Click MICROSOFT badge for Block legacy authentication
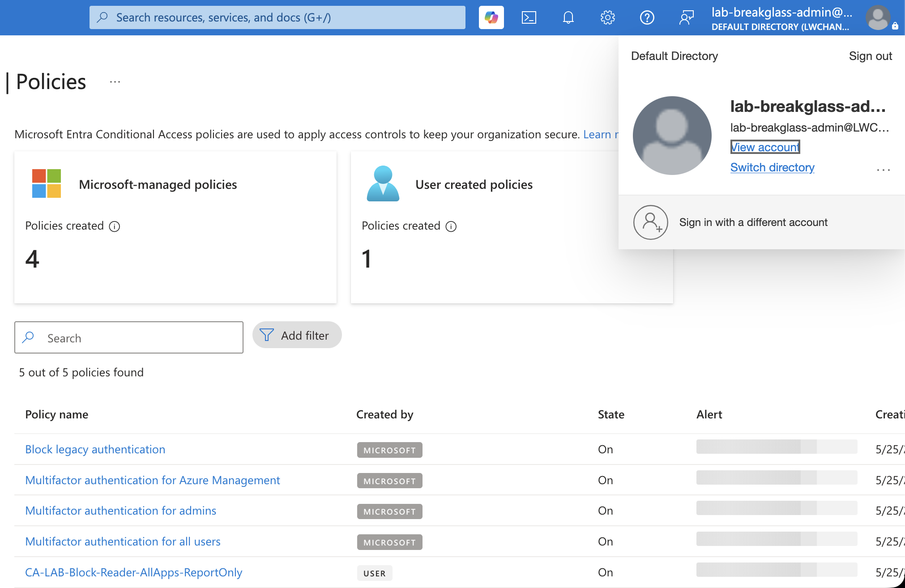905x588 pixels. (389, 450)
